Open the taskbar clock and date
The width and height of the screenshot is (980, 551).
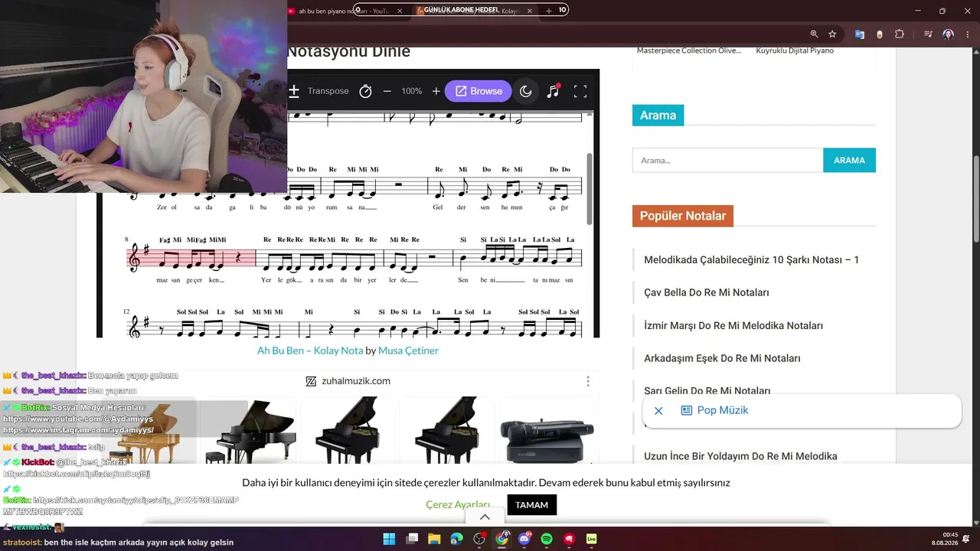(x=946, y=539)
